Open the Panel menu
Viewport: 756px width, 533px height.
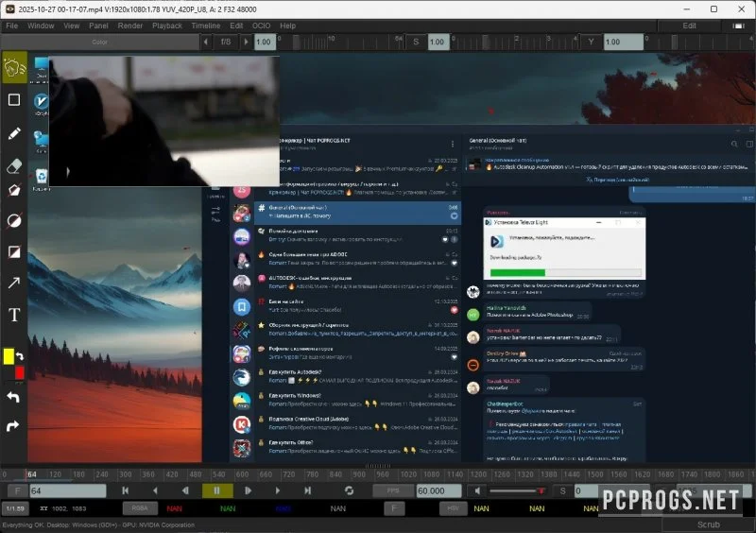(x=98, y=26)
